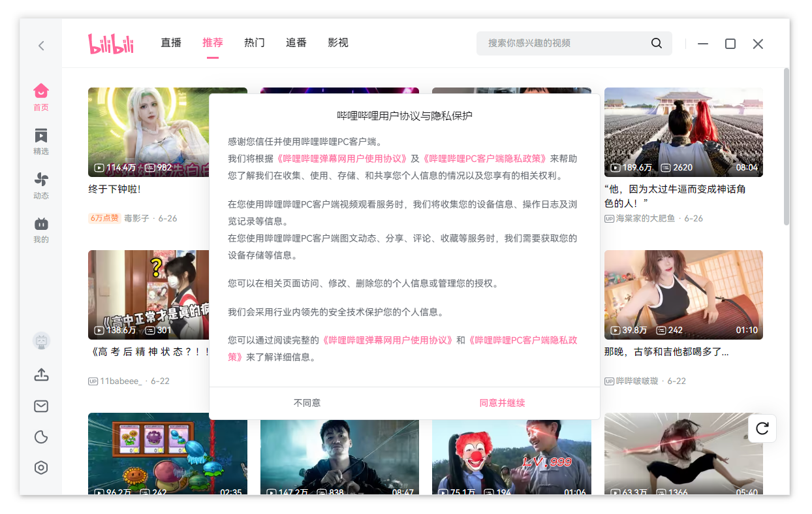Open 哔哩哔哩PC客户端隐私政策 link in second line
The width and height of the screenshot is (812, 514).
pos(484,159)
